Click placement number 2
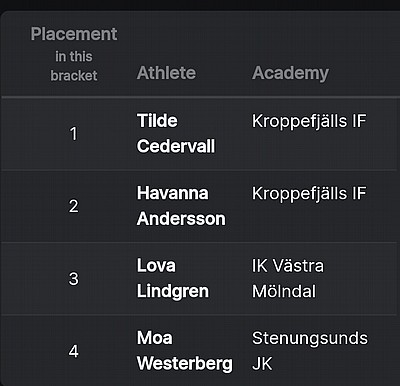Viewport: 400px width, 386px height. click(x=74, y=206)
